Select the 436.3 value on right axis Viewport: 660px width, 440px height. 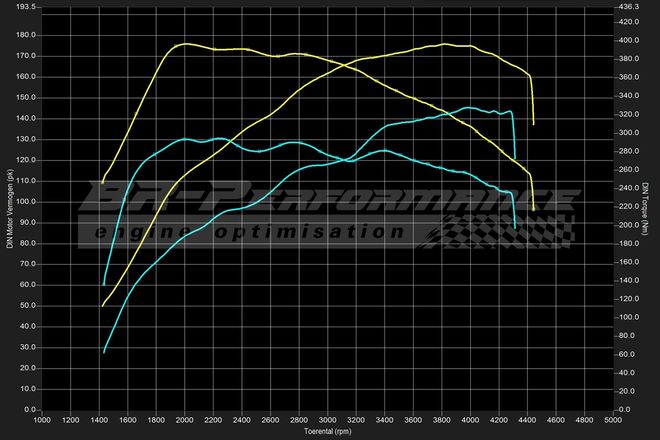630,6
